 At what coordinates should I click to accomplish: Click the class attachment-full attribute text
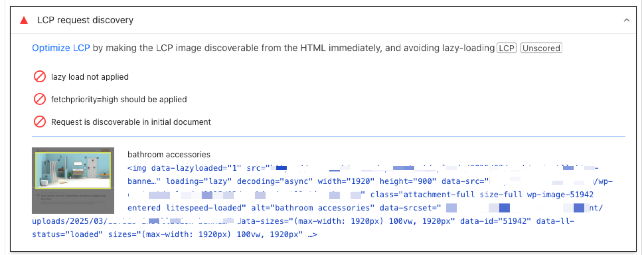click(482, 195)
